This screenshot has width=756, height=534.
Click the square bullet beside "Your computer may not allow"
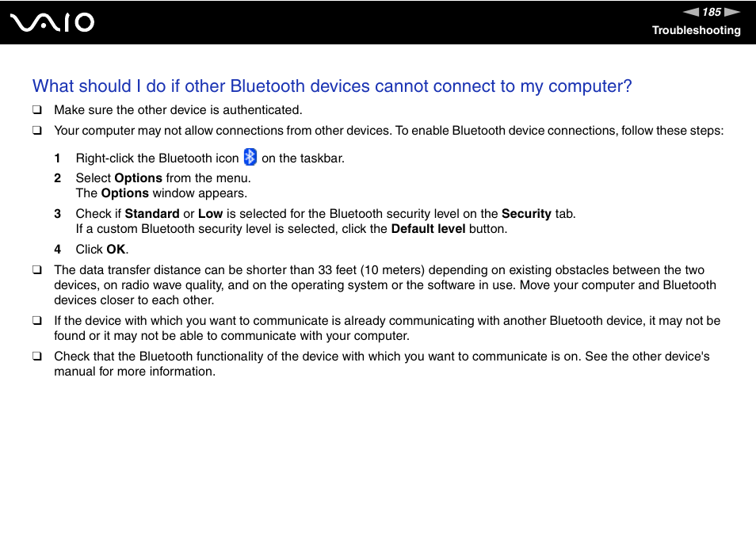coord(36,131)
